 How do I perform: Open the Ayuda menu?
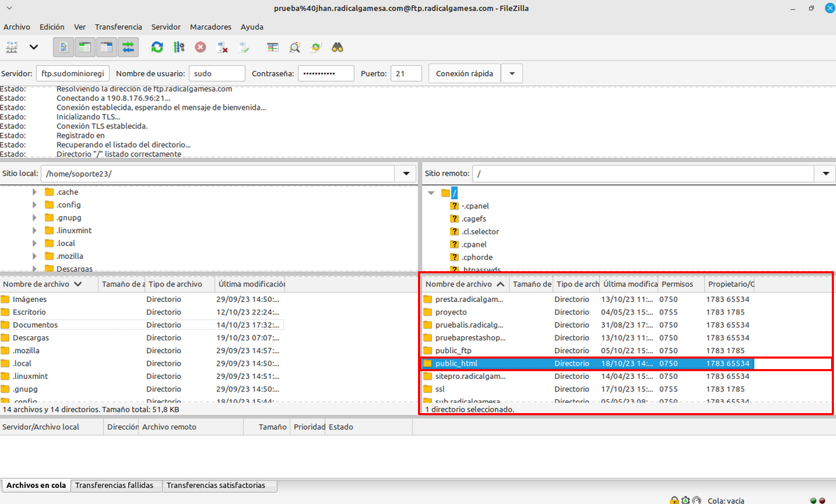click(252, 27)
